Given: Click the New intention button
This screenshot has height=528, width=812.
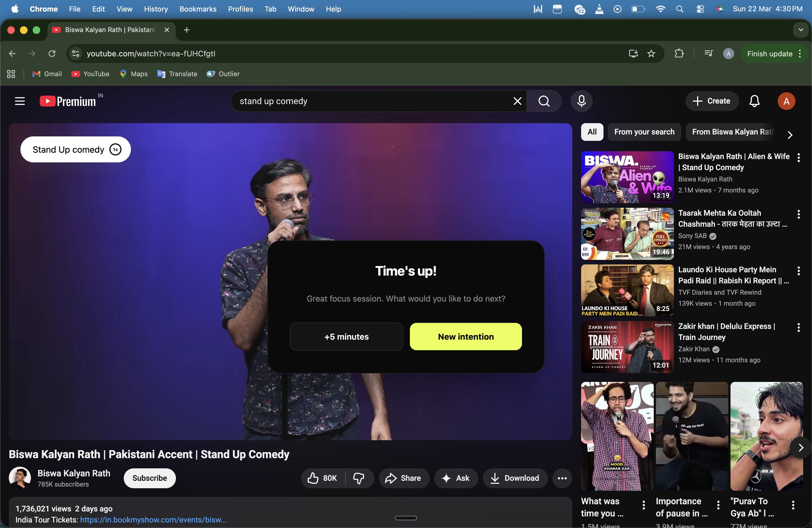Looking at the screenshot, I should [465, 336].
